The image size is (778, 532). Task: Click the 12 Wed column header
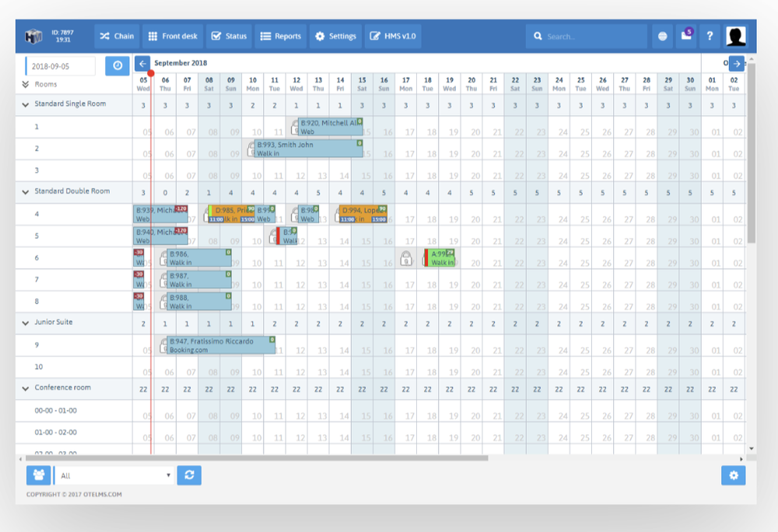point(296,84)
